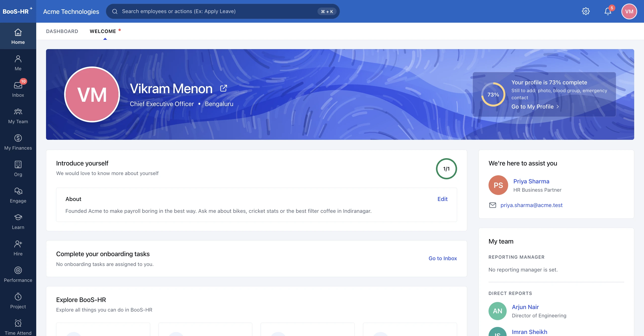Open the My Finances sidebar section
The width and height of the screenshot is (644, 336).
click(18, 142)
